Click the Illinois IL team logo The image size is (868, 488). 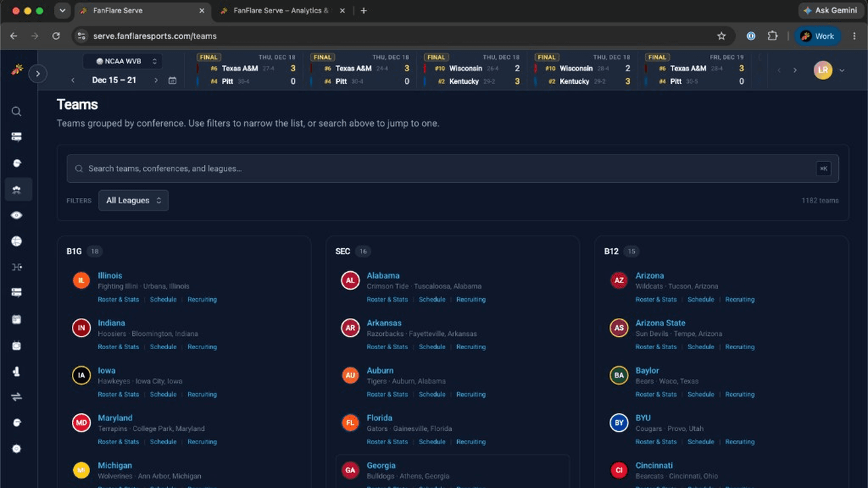81,281
